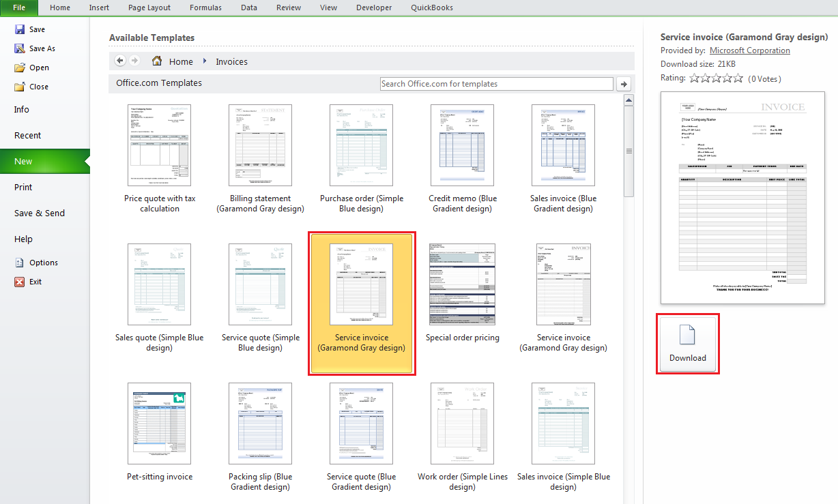Click the Save As icon
Viewport: 838px width, 504px height.
tap(19, 48)
